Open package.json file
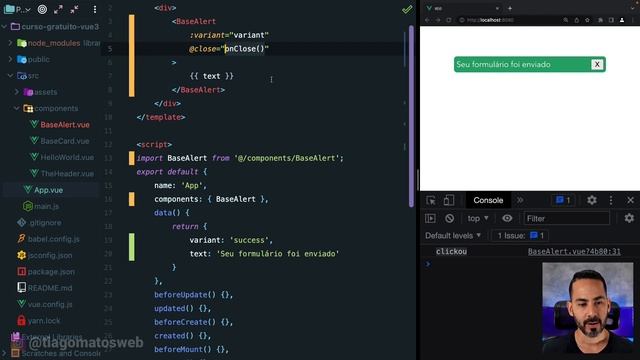The height and width of the screenshot is (360, 640). (x=46, y=271)
